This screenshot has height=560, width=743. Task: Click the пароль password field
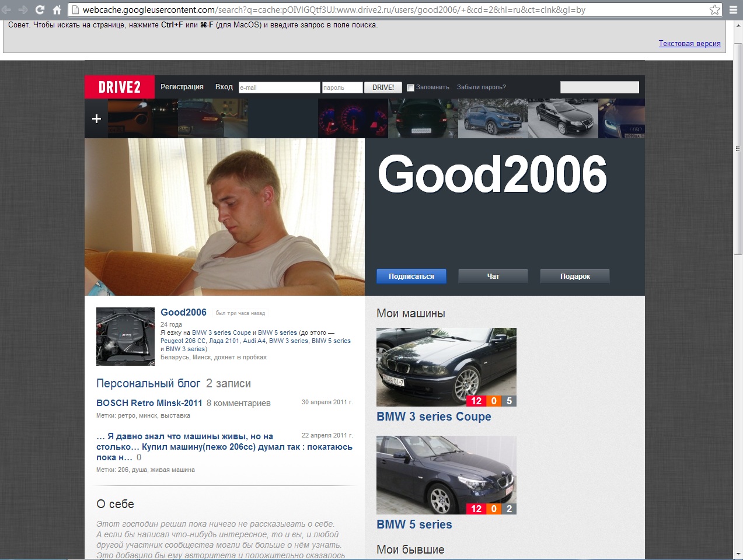tap(342, 87)
